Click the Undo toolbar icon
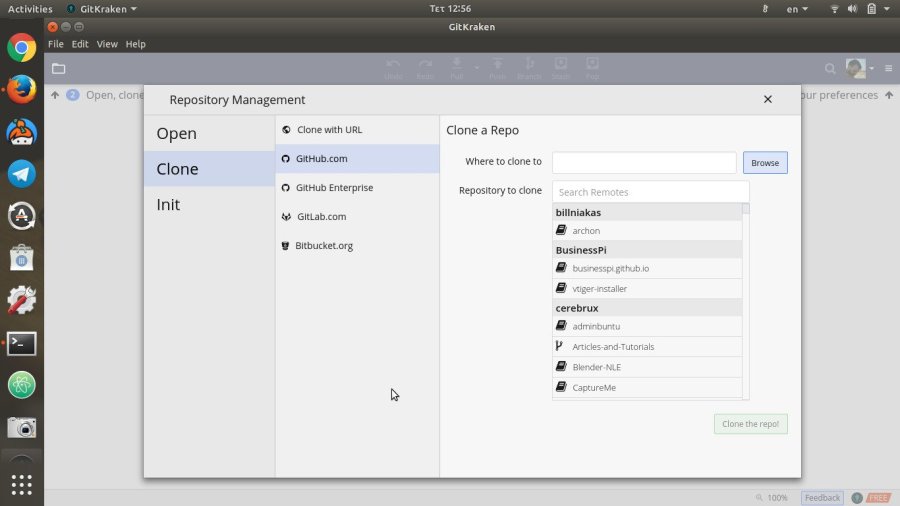Viewport: 900px width, 506px height. coord(393,68)
